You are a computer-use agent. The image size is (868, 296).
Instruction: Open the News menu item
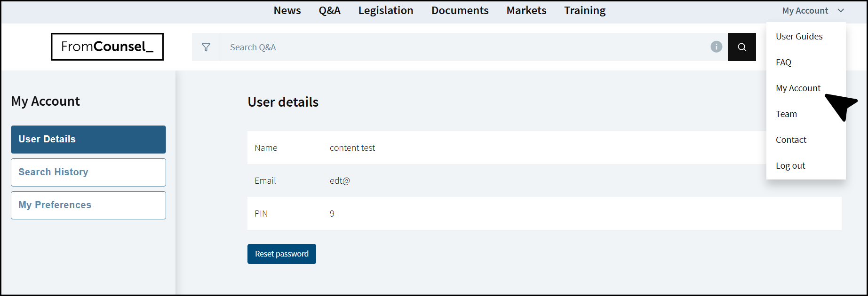pyautogui.click(x=287, y=10)
